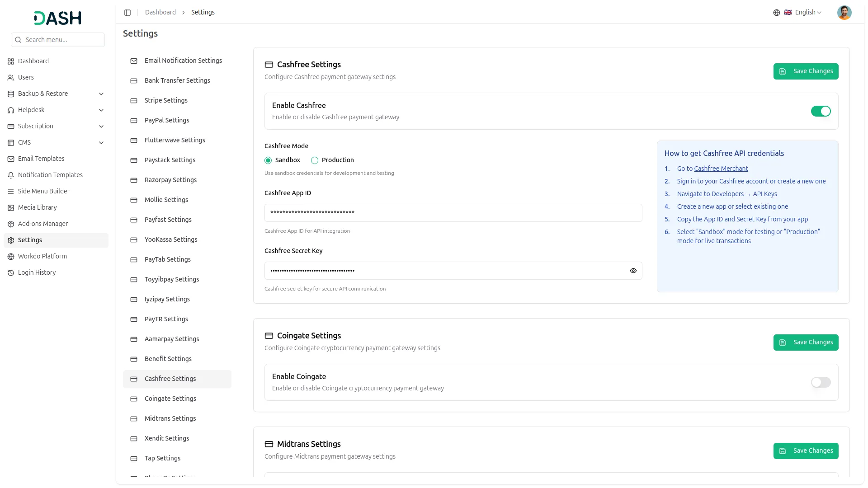The width and height of the screenshot is (868, 488).
Task: Select the Sandbox radio button
Action: 268,160
